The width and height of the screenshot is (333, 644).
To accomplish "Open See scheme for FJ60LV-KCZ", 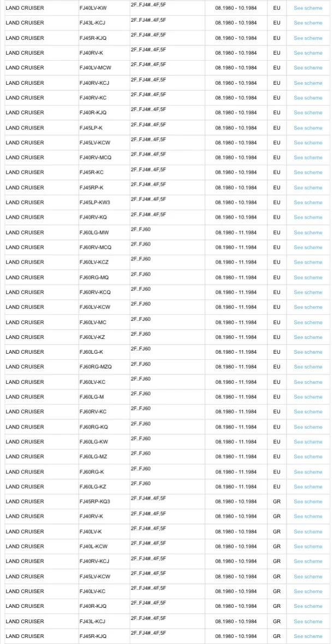I will 308,262.
